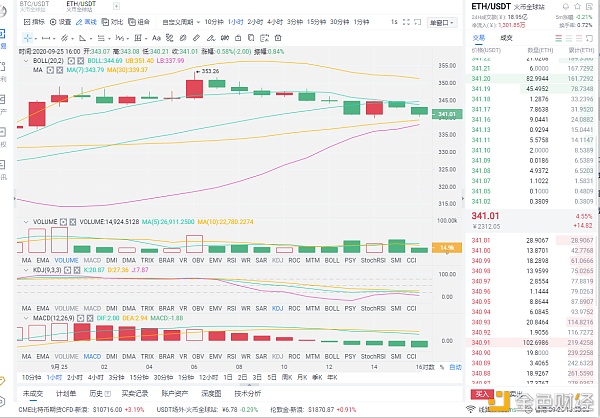Click the red 买入 buy button
600x418 pixels.
(x=482, y=394)
